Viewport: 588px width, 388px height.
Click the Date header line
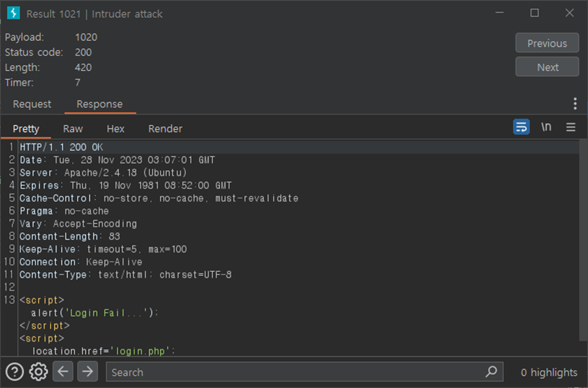tap(117, 160)
